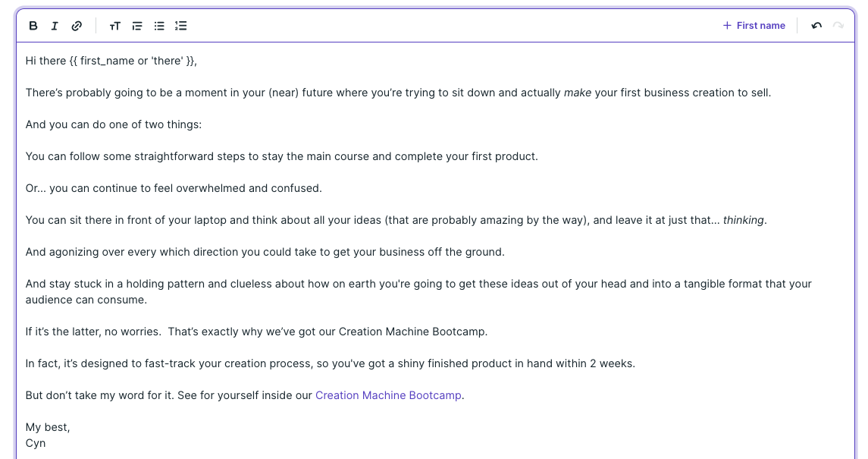
Task: Insert the First name merge tag
Action: click(760, 25)
